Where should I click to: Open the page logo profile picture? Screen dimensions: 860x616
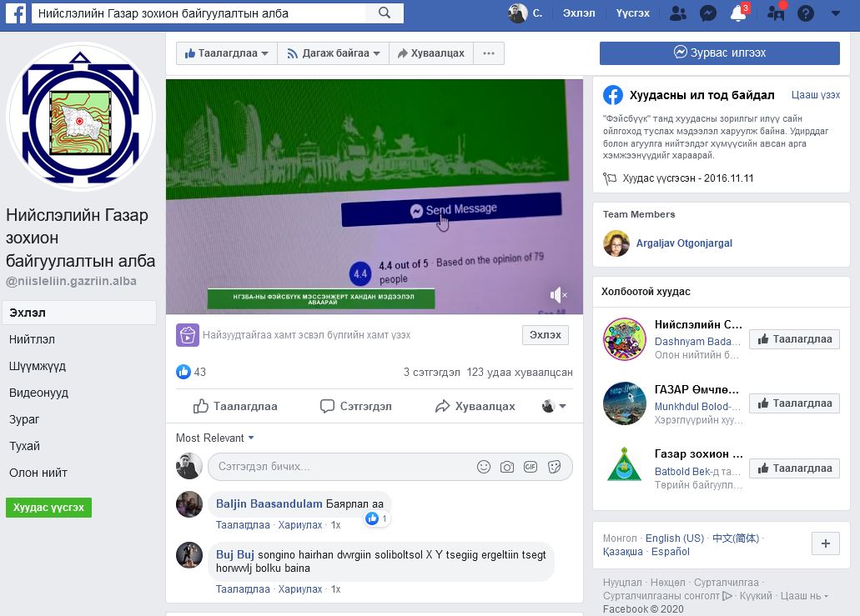(81, 116)
